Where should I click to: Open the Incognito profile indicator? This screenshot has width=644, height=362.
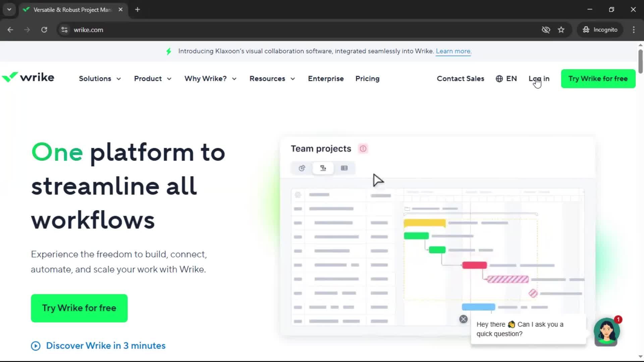600,30
